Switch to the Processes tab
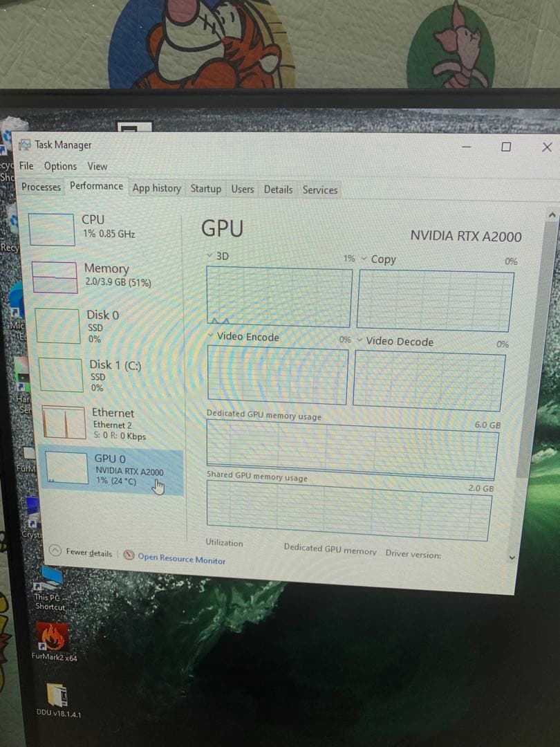Image resolution: width=560 pixels, height=747 pixels. [x=41, y=187]
